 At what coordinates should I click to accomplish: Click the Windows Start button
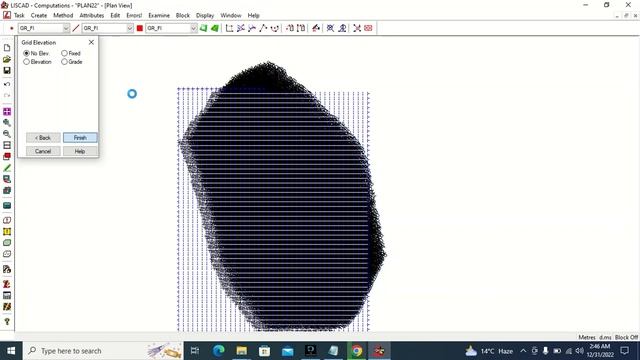11,351
